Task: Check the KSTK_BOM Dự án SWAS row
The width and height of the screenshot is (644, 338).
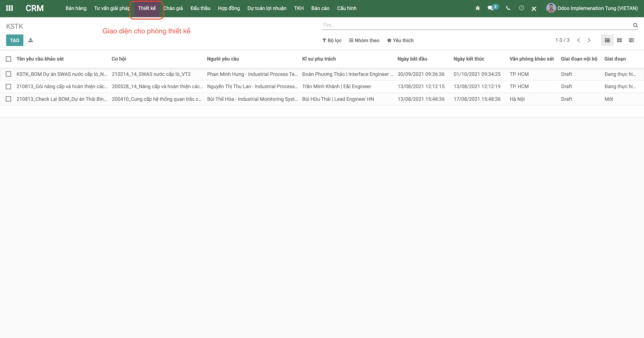Action: [x=8, y=74]
